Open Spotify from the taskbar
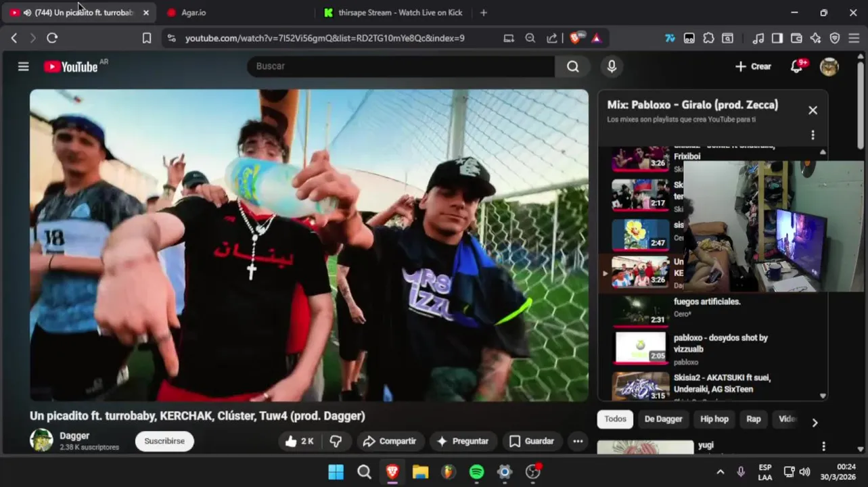The width and height of the screenshot is (868, 487). point(476,472)
